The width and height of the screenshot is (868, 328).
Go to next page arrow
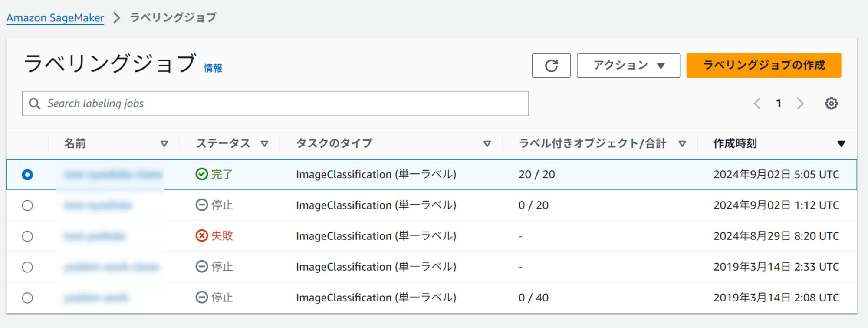pyautogui.click(x=800, y=103)
